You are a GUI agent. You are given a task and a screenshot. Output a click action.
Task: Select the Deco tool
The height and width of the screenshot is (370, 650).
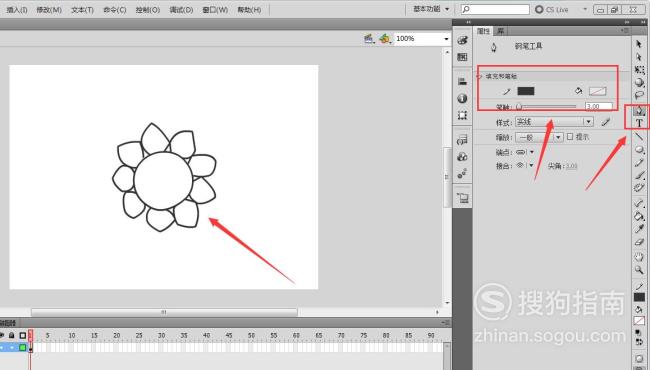pos(639,188)
